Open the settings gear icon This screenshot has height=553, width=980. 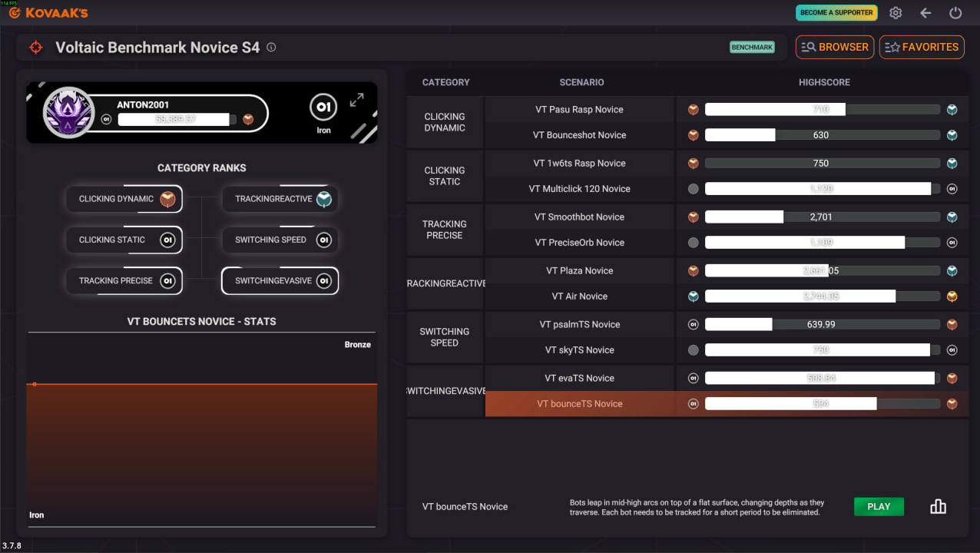(896, 13)
